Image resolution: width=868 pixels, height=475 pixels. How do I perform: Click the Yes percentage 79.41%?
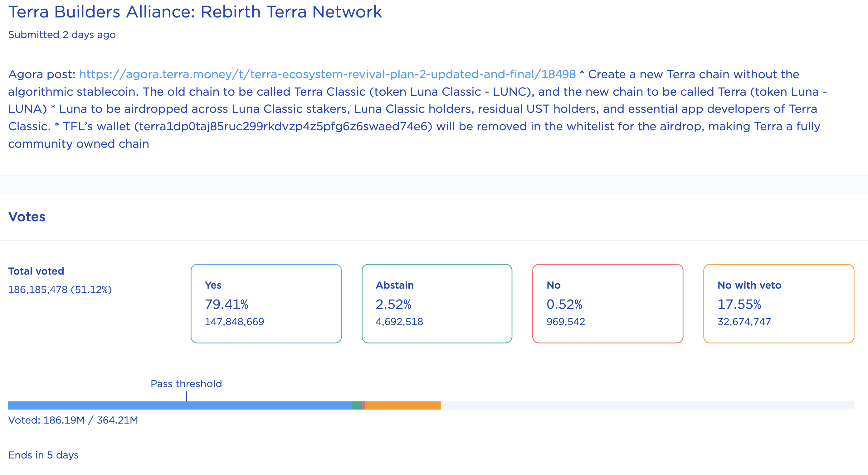[x=227, y=304]
